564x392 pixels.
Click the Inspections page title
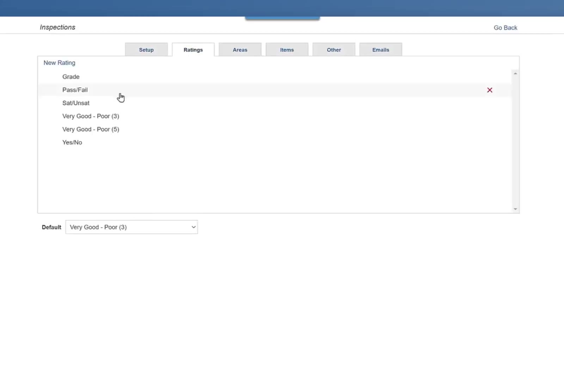point(57,27)
